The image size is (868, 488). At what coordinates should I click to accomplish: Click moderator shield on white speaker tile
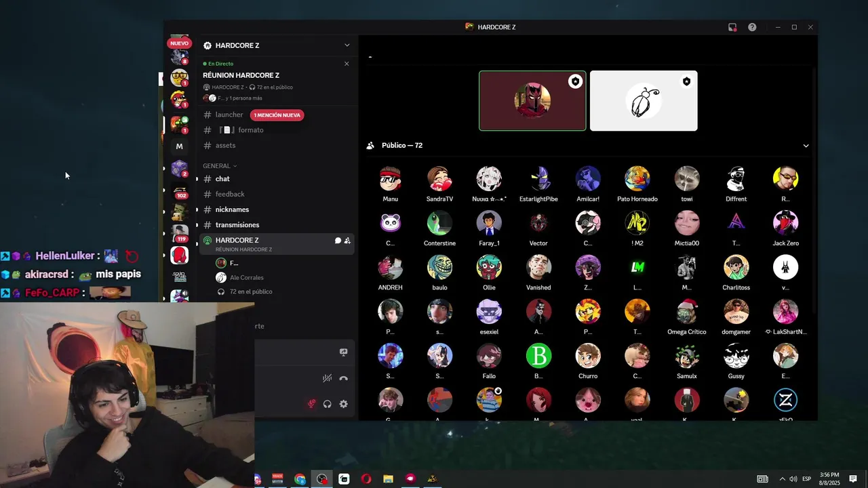tap(686, 81)
